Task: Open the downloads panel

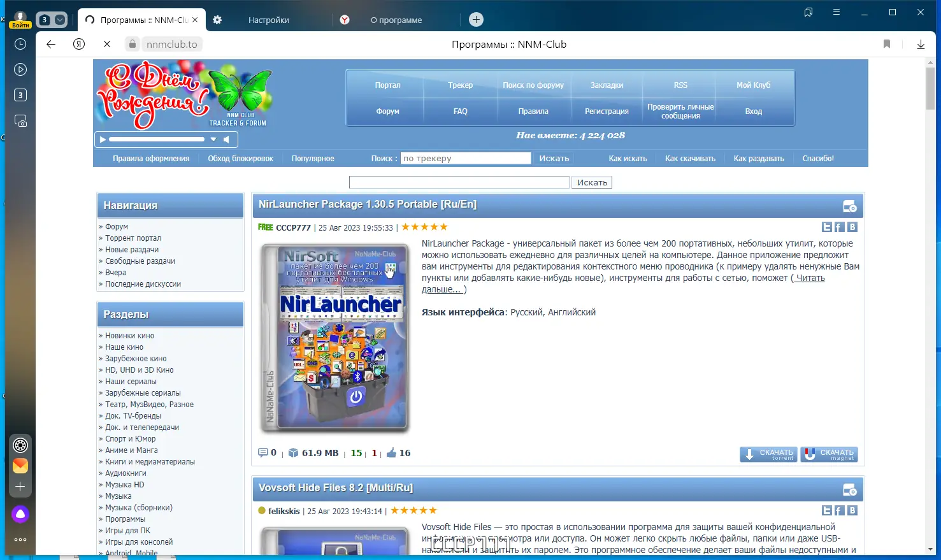Action: click(x=921, y=44)
